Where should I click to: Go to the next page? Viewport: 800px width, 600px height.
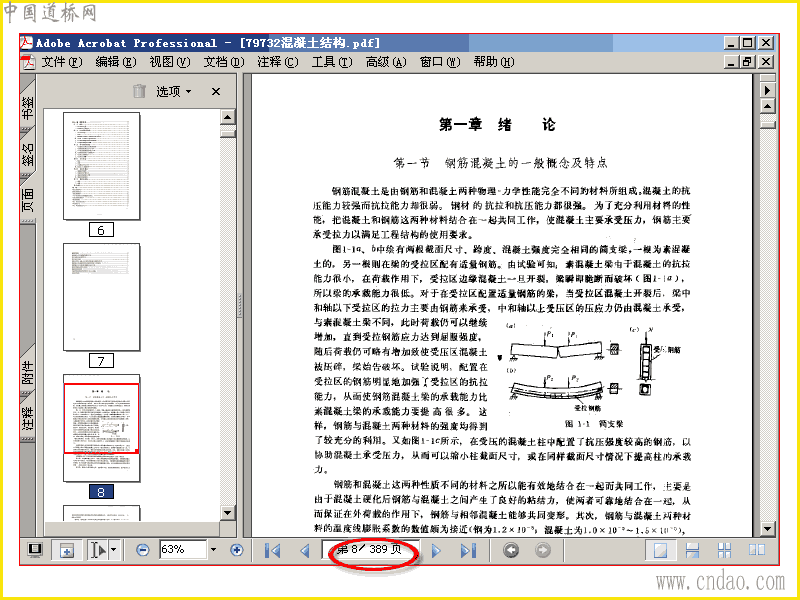(x=436, y=551)
